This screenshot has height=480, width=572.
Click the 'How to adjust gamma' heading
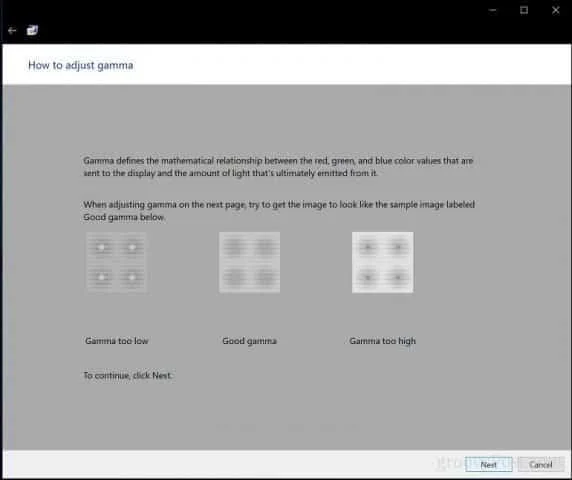(81, 65)
